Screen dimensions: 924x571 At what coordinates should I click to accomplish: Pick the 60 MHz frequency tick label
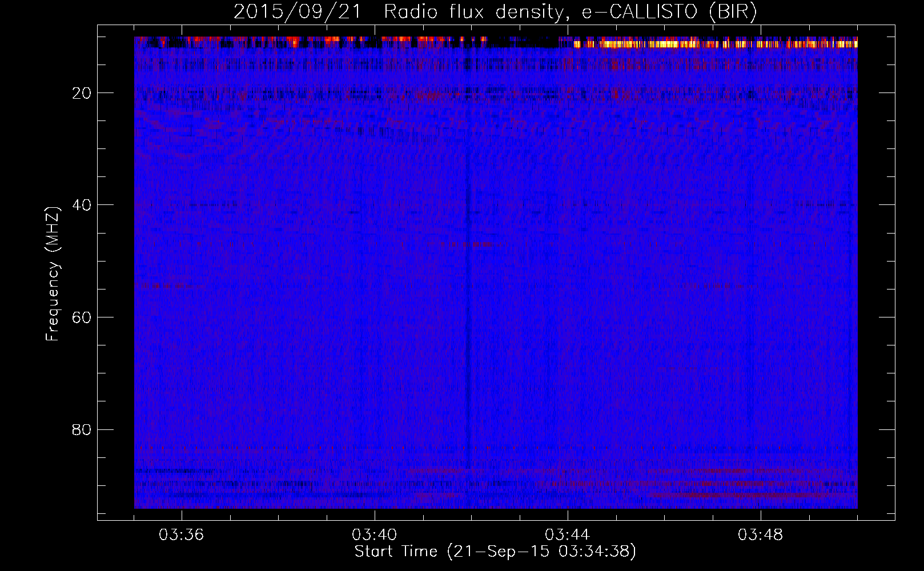(82, 317)
